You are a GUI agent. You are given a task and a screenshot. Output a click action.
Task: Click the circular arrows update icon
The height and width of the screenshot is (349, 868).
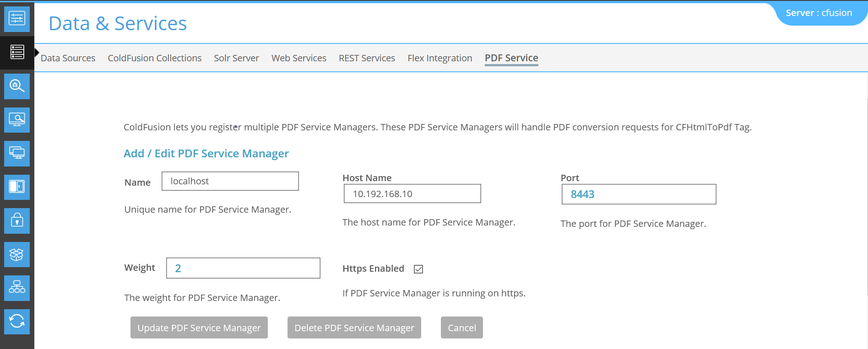pyautogui.click(x=17, y=322)
